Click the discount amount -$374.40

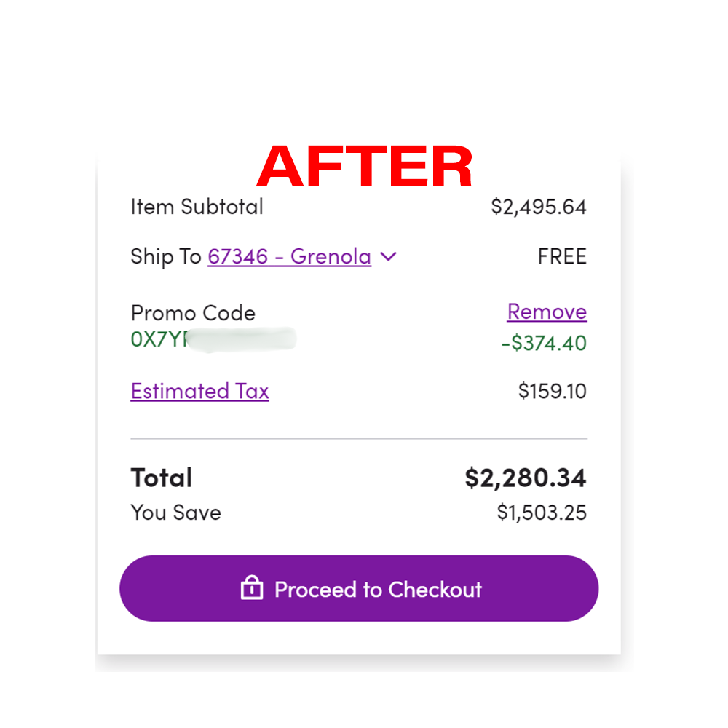tap(544, 343)
